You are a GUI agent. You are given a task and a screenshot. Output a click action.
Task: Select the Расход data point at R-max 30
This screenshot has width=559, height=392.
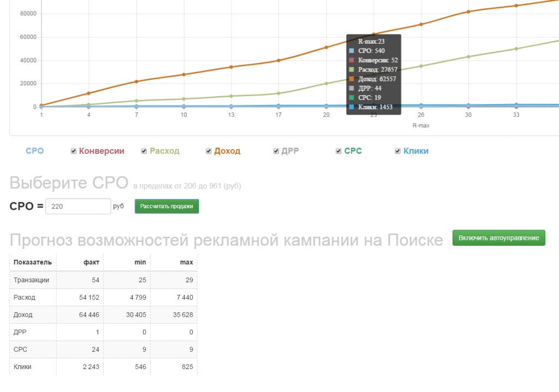468,57
